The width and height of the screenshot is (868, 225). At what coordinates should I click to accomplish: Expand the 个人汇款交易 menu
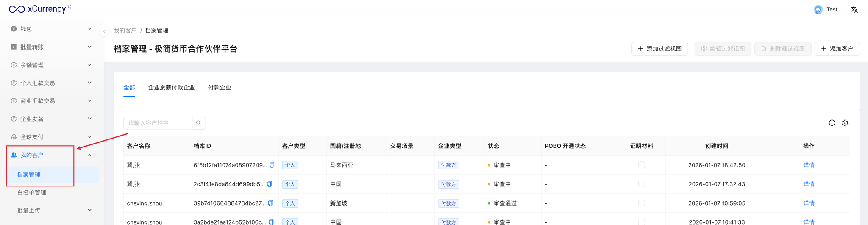(x=89, y=83)
